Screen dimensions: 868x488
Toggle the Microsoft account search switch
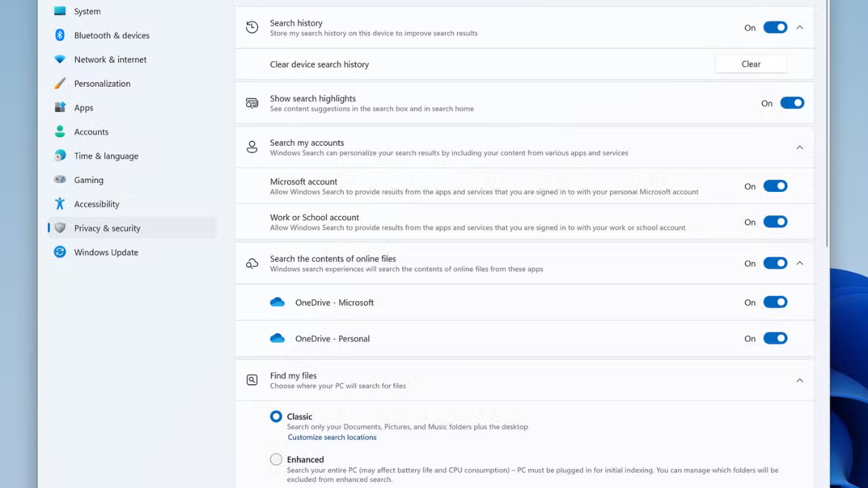pos(775,186)
